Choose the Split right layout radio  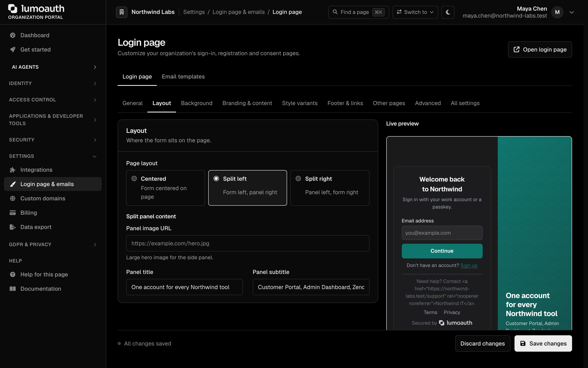pos(298,179)
